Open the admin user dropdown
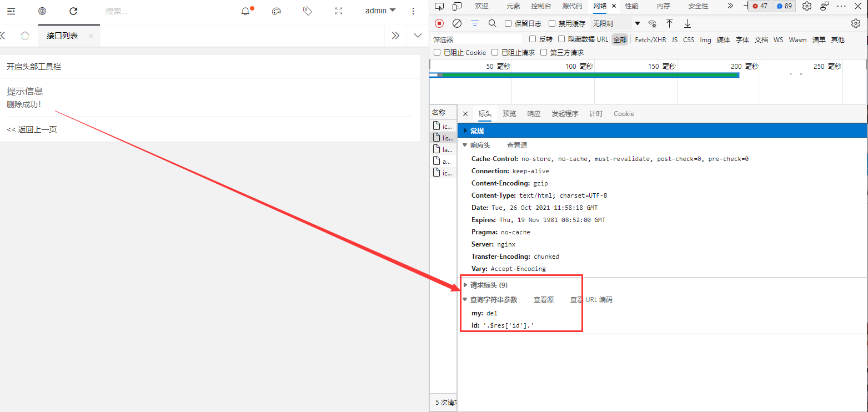This screenshot has width=868, height=412. point(380,11)
